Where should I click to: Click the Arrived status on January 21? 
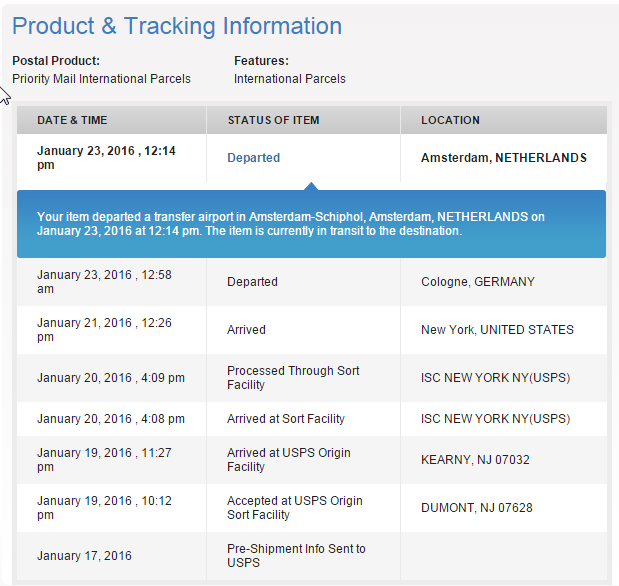pos(246,330)
